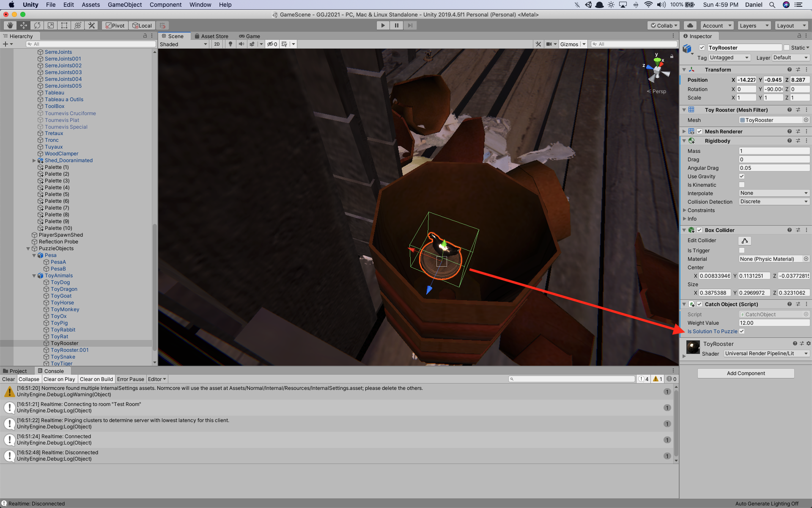Viewport: 812px width, 508px height.
Task: Enable the Is Kinematic checkbox
Action: [x=742, y=185]
